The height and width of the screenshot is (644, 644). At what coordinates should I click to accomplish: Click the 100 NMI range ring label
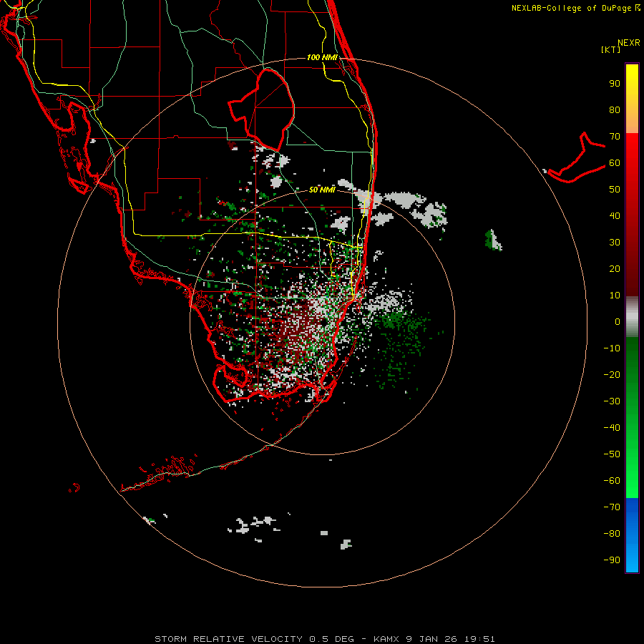pyautogui.click(x=322, y=57)
